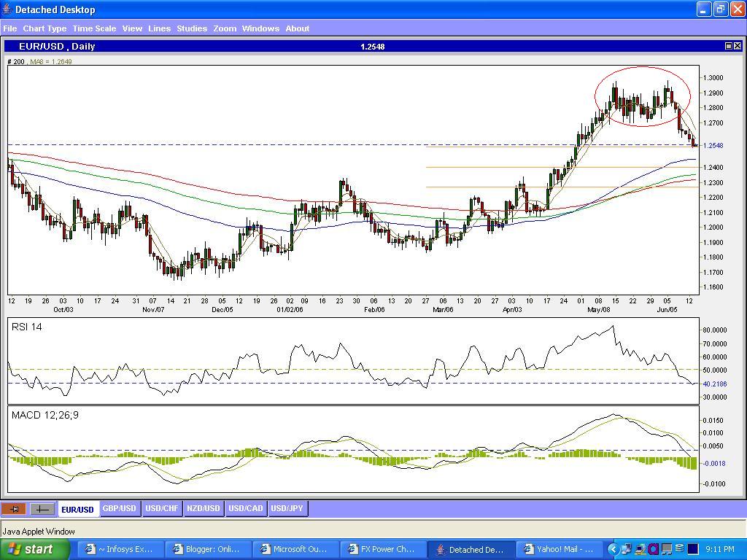Image resolution: width=747 pixels, height=560 pixels.
Task: Open the Studies menu
Action: click(192, 28)
